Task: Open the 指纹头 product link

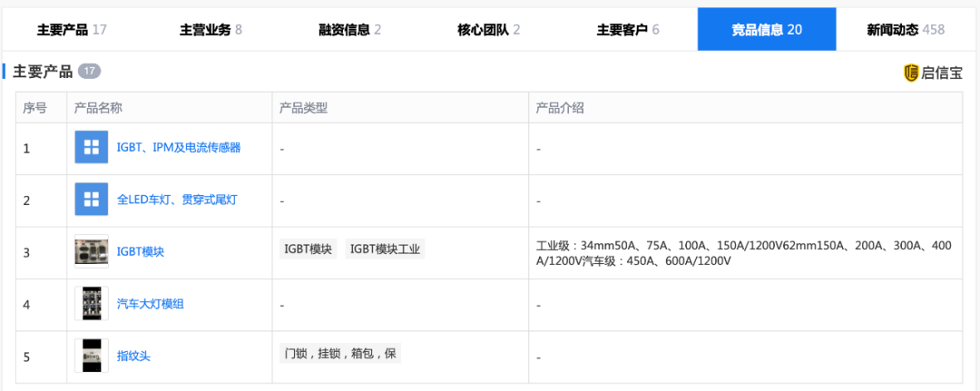Action: tap(133, 356)
